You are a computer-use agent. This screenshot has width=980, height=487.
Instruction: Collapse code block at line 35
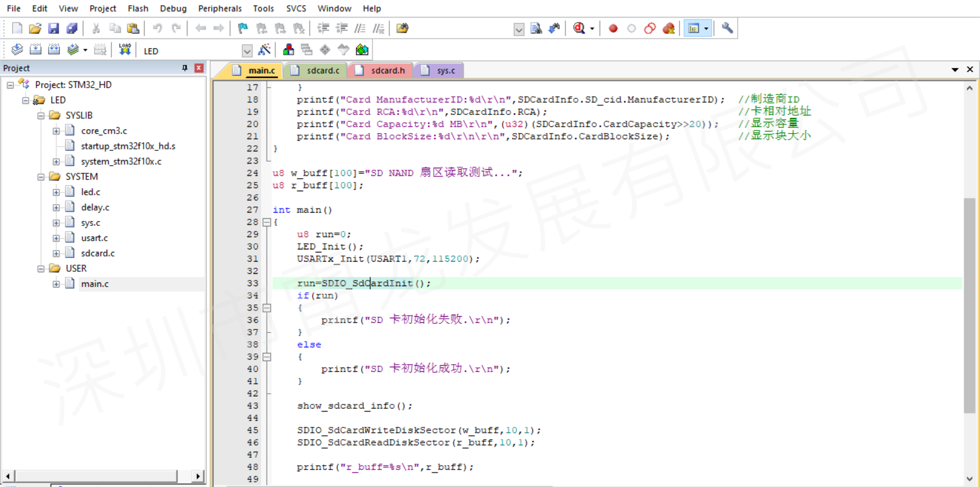pyautogui.click(x=266, y=308)
